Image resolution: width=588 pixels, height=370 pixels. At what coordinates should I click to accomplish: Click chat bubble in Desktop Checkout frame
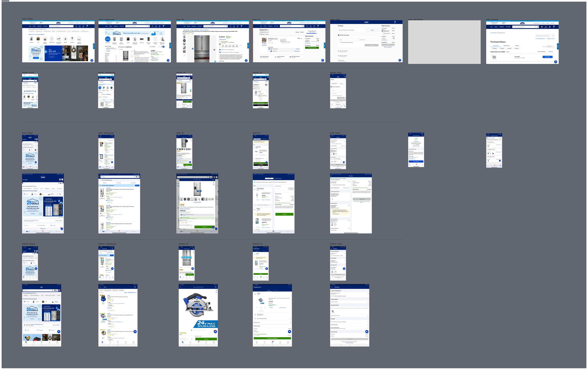[400, 60]
